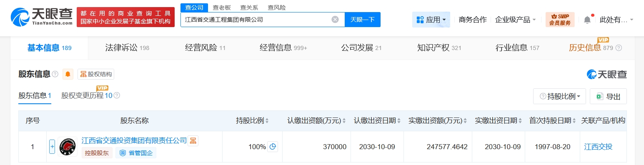Open the 应用 dropdown menu

(x=431, y=20)
